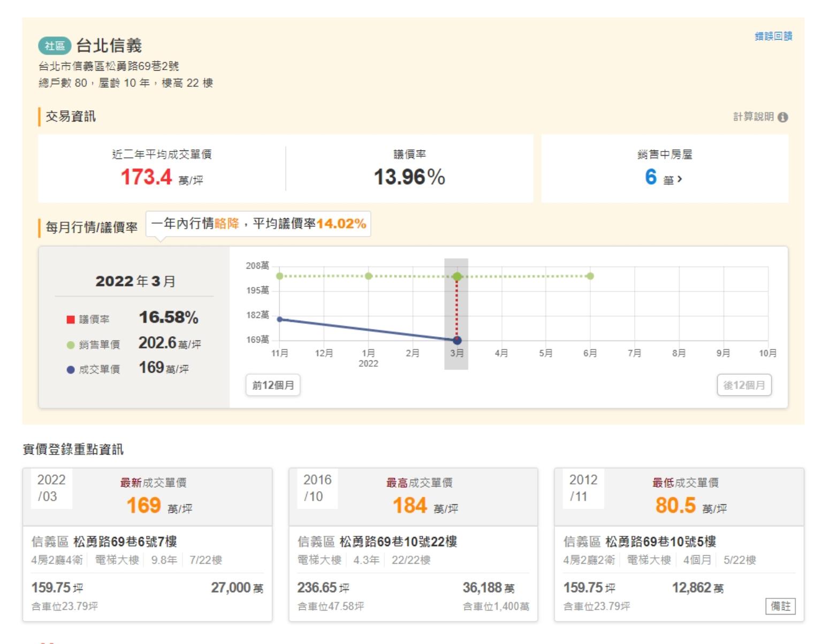Image resolution: width=822 pixels, height=644 pixels.
Task: Select the June green 銷售單價 data point
Action: pos(590,276)
